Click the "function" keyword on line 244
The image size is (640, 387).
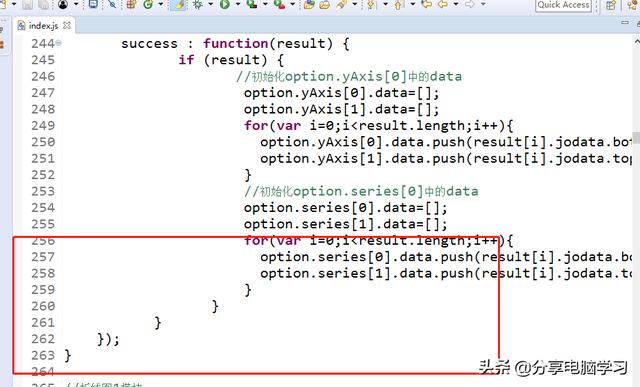(236, 43)
